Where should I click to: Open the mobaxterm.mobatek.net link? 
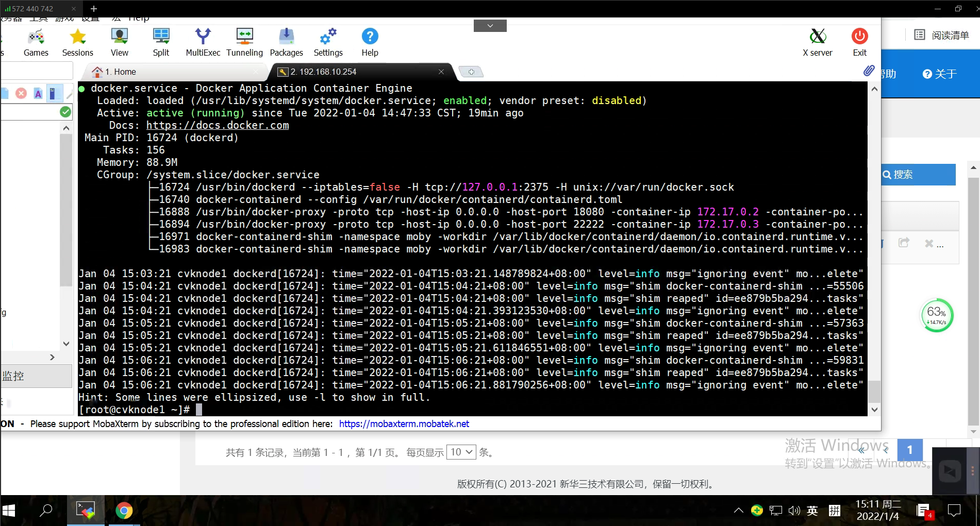click(404, 424)
